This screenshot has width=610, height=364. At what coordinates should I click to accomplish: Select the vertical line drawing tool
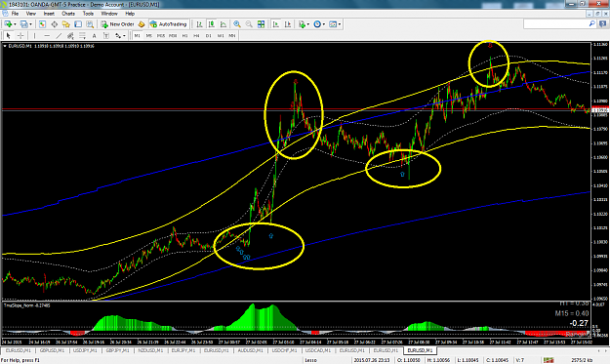(x=34, y=36)
